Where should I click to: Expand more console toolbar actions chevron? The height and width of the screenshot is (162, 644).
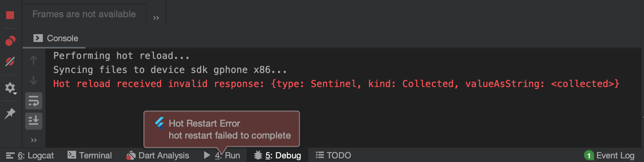click(x=34, y=140)
